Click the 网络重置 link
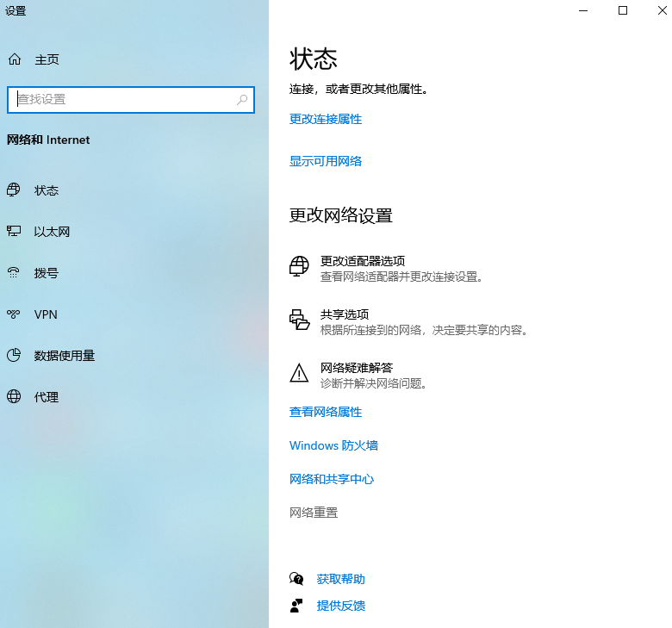 tap(314, 513)
